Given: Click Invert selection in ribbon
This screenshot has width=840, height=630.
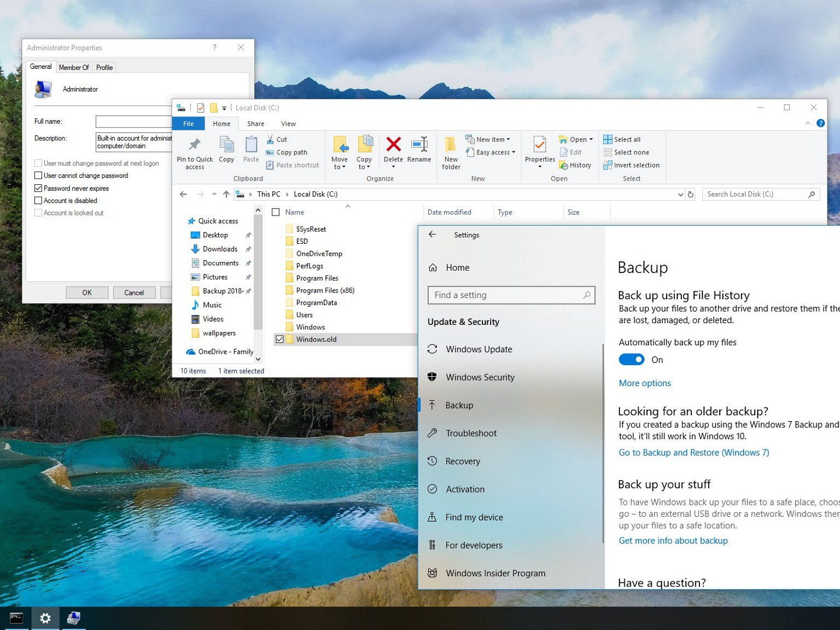Looking at the screenshot, I should tap(631, 165).
